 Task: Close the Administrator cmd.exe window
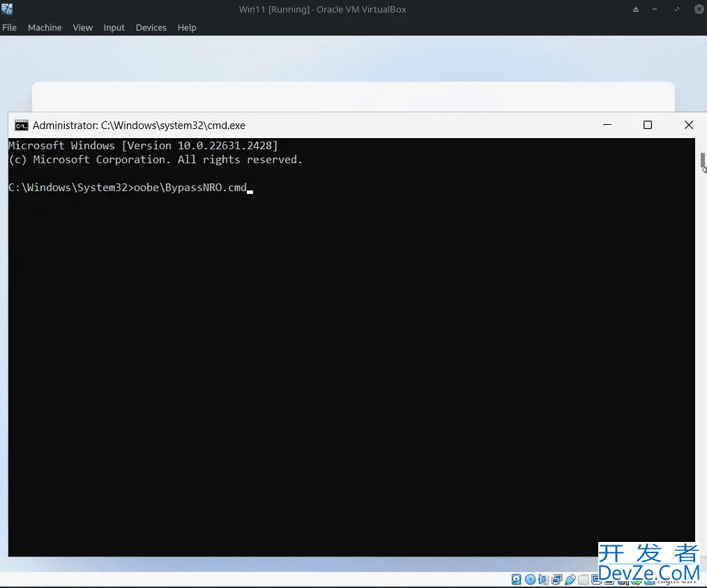[x=688, y=125]
